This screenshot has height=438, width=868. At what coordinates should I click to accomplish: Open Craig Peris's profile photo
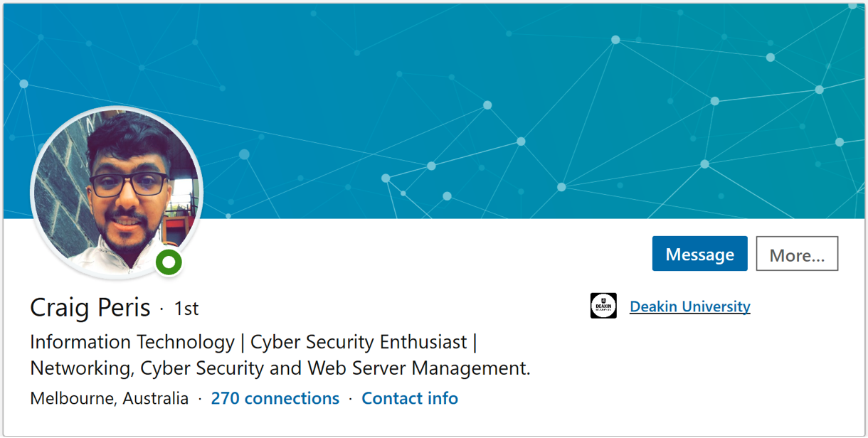click(117, 192)
